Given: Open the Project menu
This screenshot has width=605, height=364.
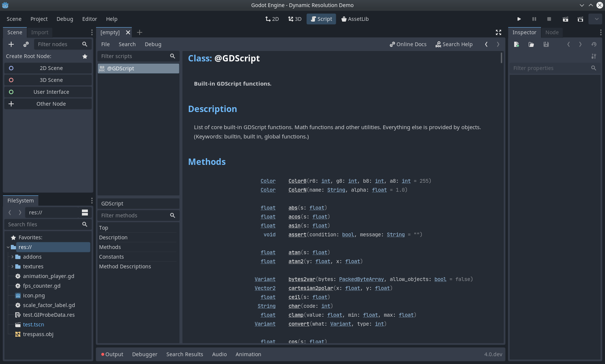Looking at the screenshot, I should click(39, 19).
